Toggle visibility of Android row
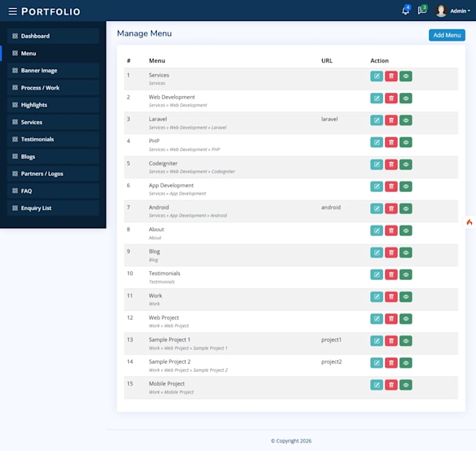Screen dimensions: 476x451 405,208
